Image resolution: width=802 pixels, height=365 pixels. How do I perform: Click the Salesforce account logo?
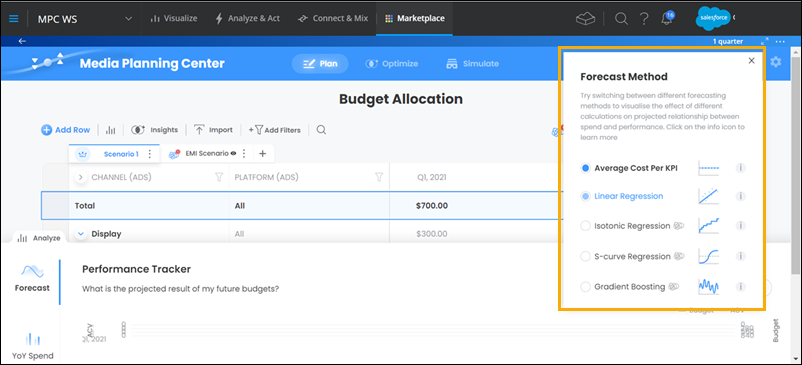point(713,18)
